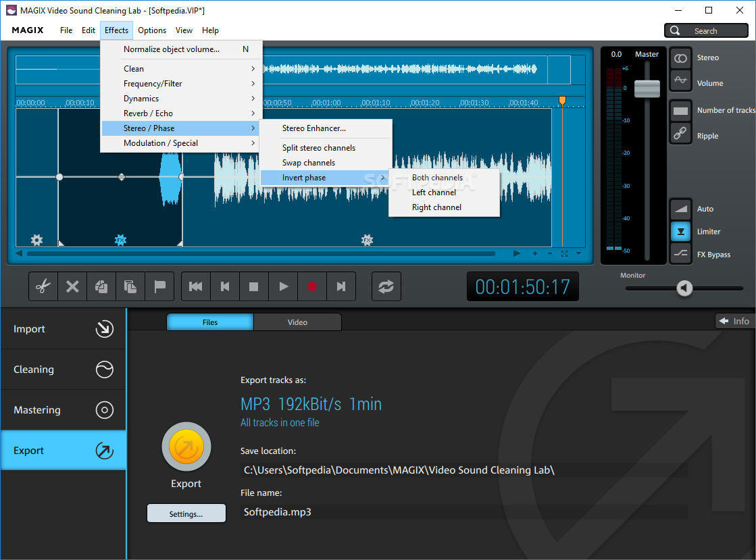Click the orange playback position marker
The image size is (756, 560).
coord(562,100)
